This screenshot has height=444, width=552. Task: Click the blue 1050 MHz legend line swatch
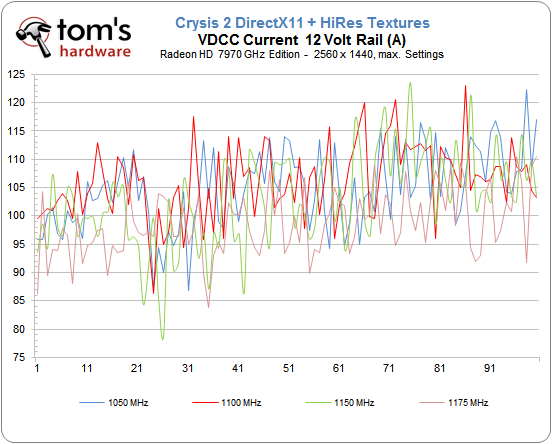tap(92, 402)
